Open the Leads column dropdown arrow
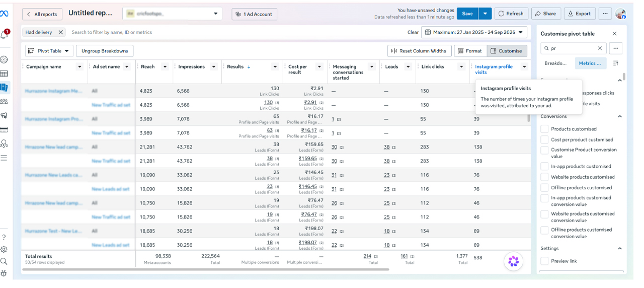The width and height of the screenshot is (644, 288). [x=408, y=67]
